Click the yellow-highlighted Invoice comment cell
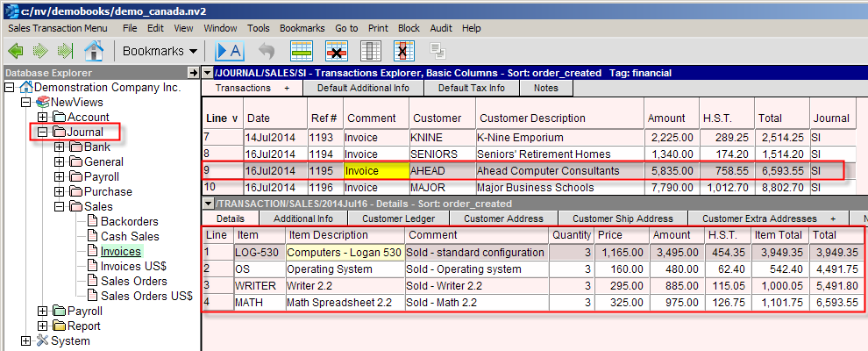 click(374, 170)
